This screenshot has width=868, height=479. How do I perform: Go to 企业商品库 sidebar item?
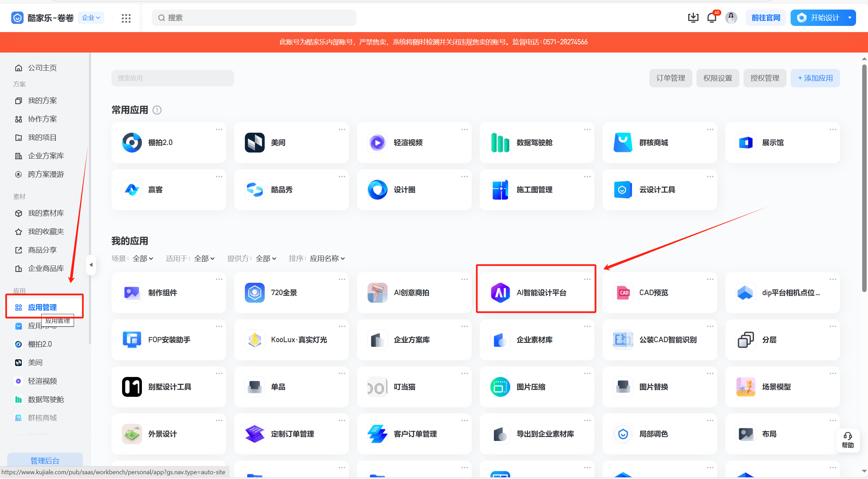[46, 268]
